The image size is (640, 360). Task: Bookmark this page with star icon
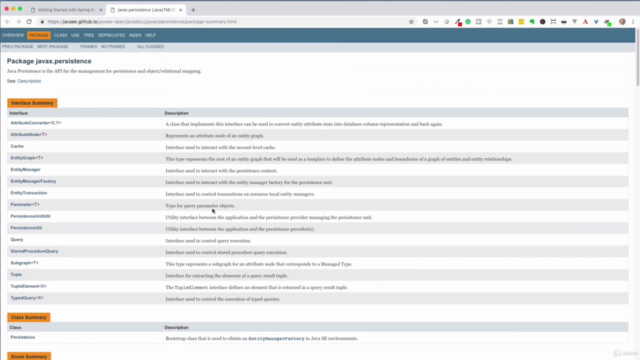tap(411, 22)
